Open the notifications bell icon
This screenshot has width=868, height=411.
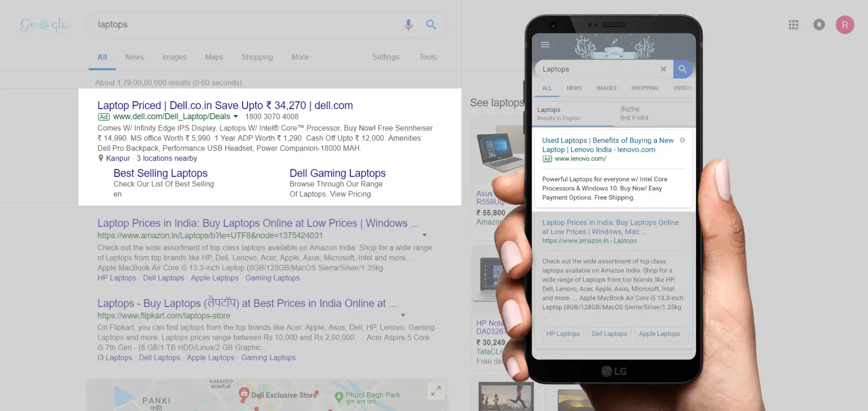click(819, 25)
